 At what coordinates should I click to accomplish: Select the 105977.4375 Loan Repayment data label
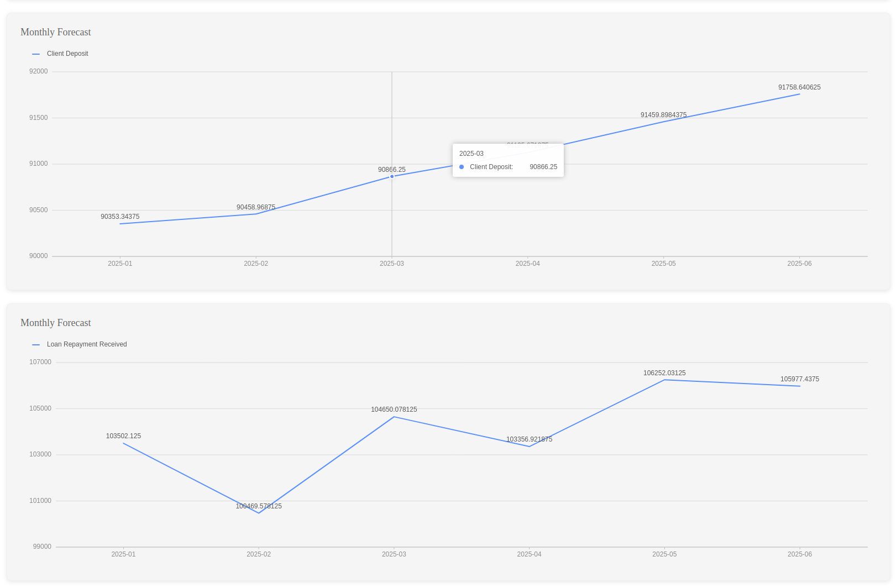pos(799,379)
